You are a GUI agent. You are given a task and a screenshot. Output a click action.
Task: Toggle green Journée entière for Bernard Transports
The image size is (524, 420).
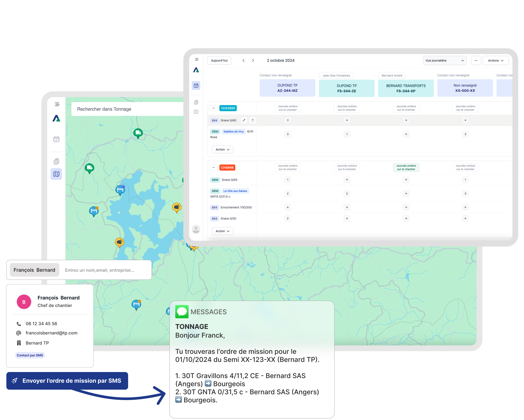click(406, 168)
